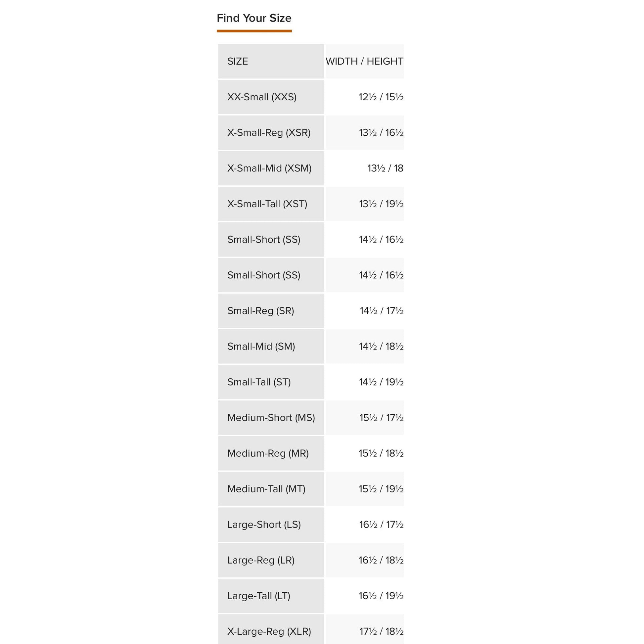The width and height of the screenshot is (644, 644).
Task: Click the 17½ / 18½ measurement value
Action: tap(381, 631)
